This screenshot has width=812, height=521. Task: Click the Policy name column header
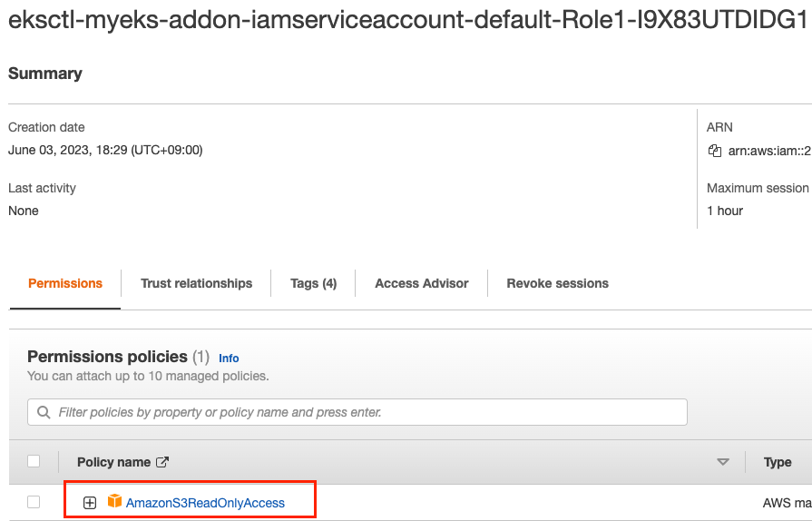click(114, 462)
